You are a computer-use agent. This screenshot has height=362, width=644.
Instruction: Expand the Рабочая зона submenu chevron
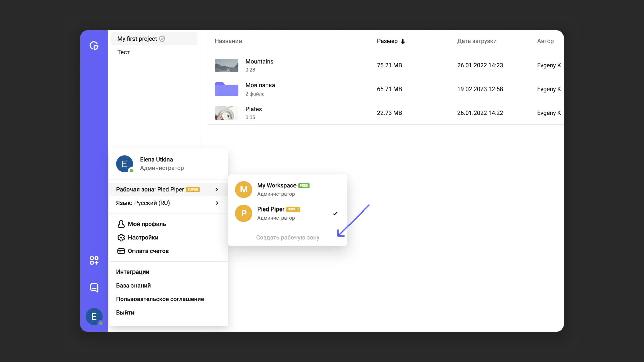(217, 189)
